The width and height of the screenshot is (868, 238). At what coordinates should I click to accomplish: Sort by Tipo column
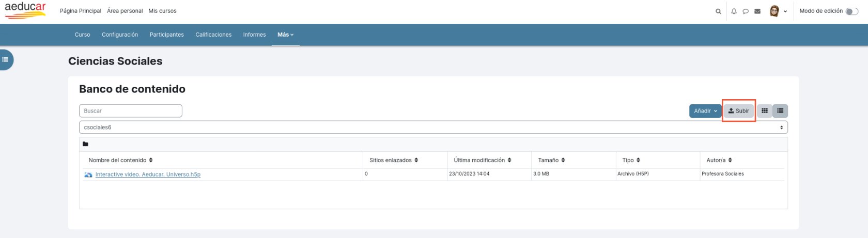pos(631,160)
